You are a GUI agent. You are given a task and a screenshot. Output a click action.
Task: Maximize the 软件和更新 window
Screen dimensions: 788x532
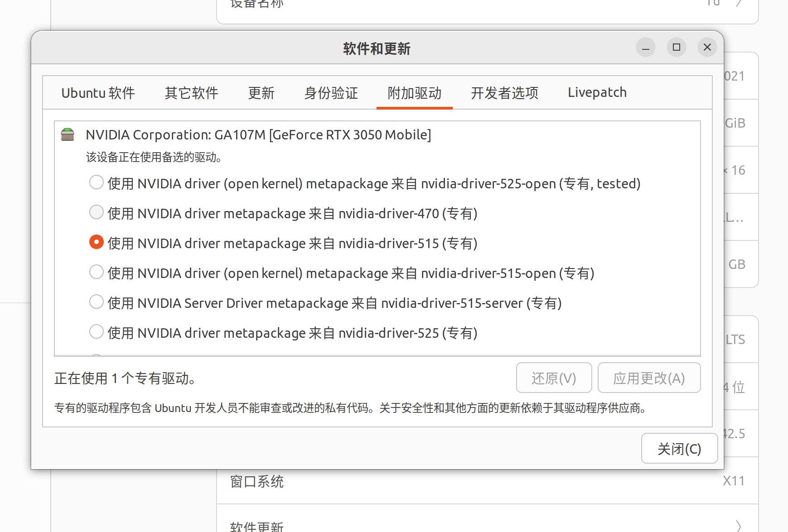tap(677, 48)
